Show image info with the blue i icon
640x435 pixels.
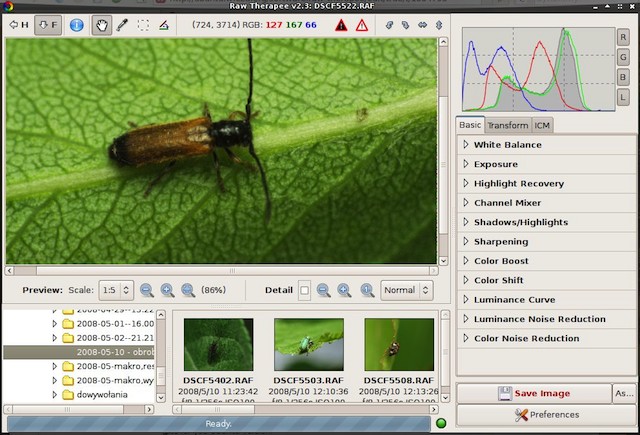point(77,25)
